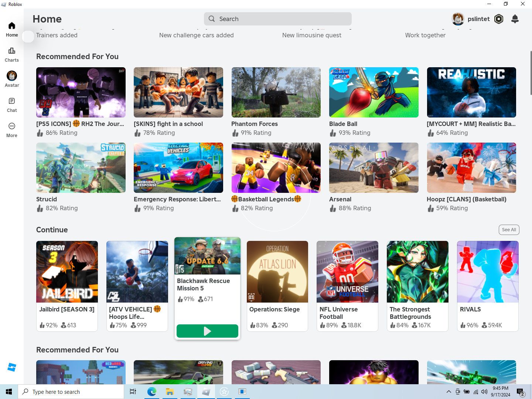Click the Roblox Studio icon in sidebar
Viewport: 532px width, 399px height.
pyautogui.click(x=12, y=367)
